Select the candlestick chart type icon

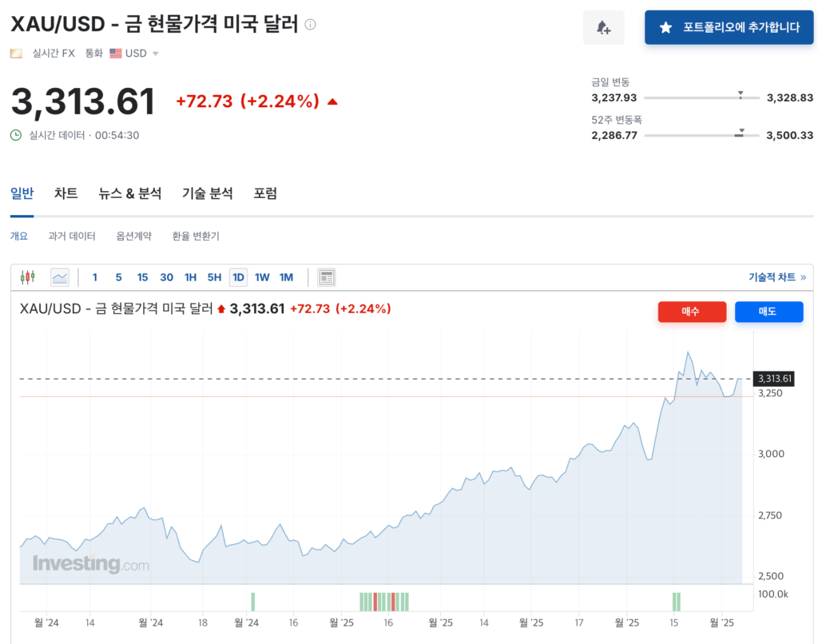click(x=28, y=277)
